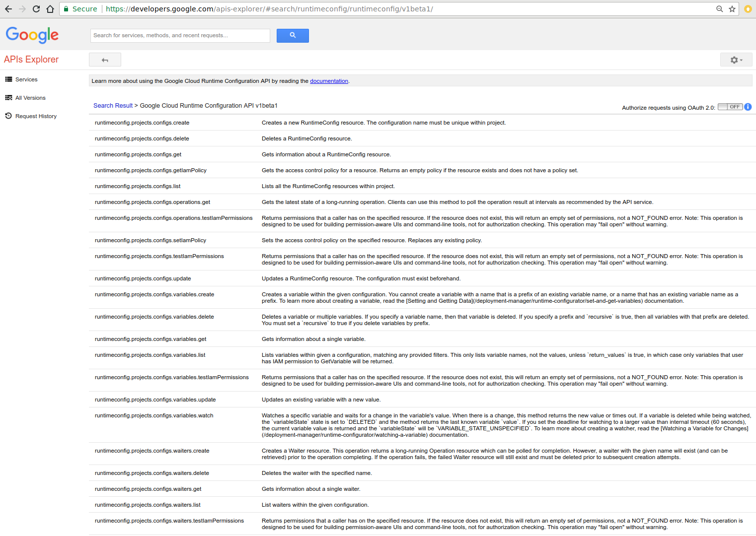This screenshot has width=756, height=536.
Task: Click the blue magnifying glass search button
Action: click(x=293, y=35)
